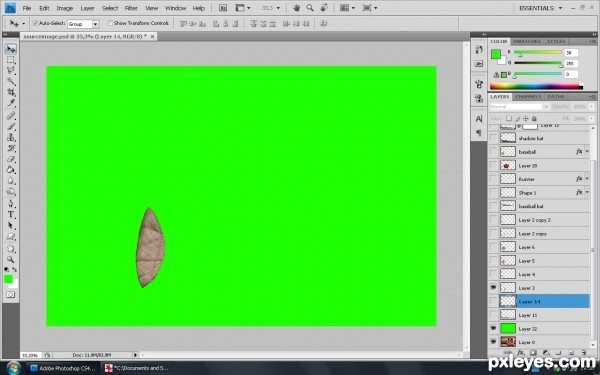The image size is (600, 375).
Task: Select the Layer 11 row
Action: click(x=540, y=315)
